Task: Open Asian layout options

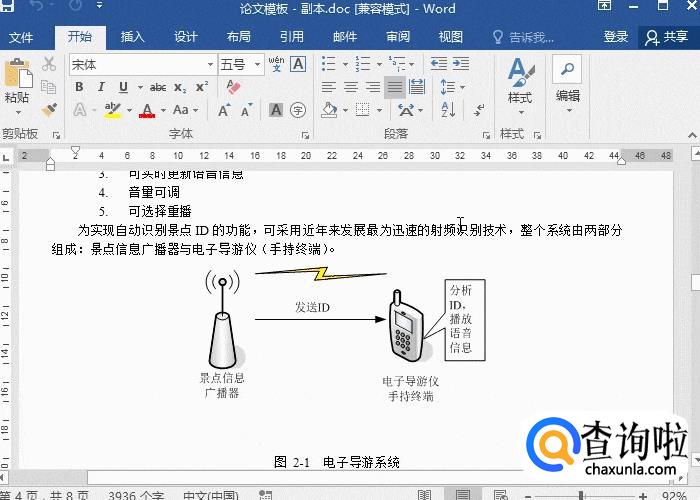Action: (x=410, y=110)
